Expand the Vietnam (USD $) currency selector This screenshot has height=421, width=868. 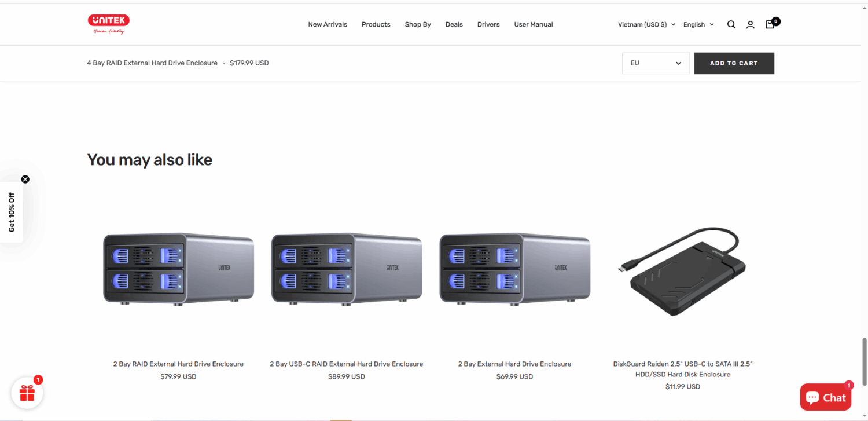point(646,24)
